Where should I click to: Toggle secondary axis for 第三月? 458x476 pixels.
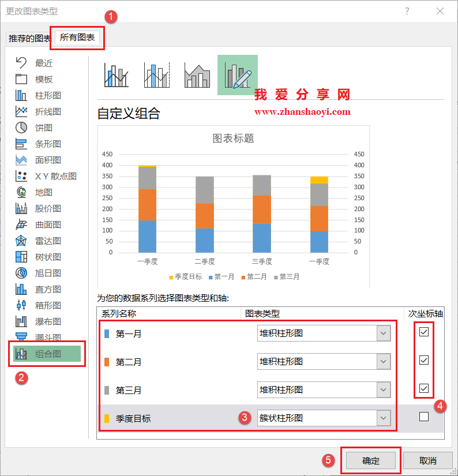(x=424, y=388)
